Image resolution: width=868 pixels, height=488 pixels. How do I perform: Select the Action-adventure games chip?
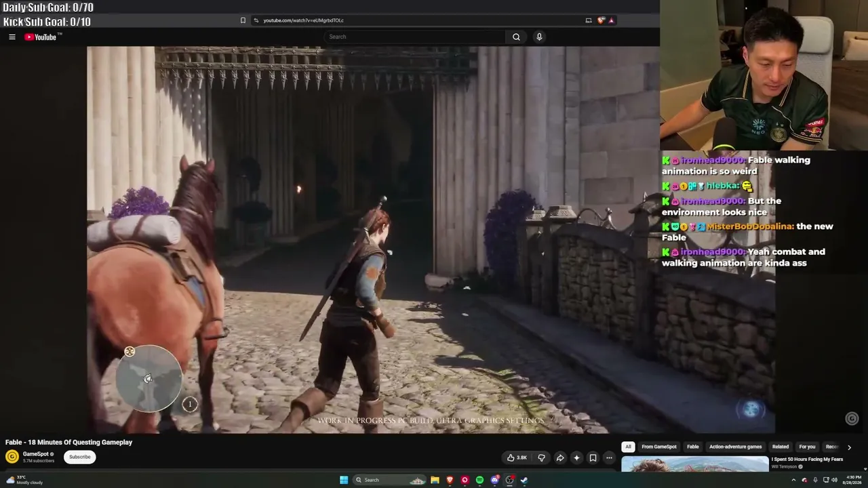(x=735, y=447)
